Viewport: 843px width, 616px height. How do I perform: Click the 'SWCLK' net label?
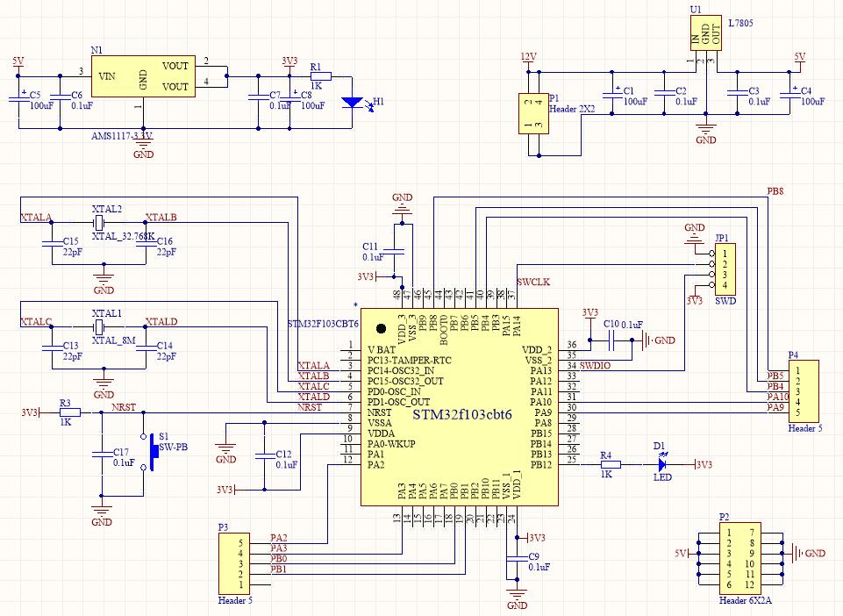click(x=533, y=282)
